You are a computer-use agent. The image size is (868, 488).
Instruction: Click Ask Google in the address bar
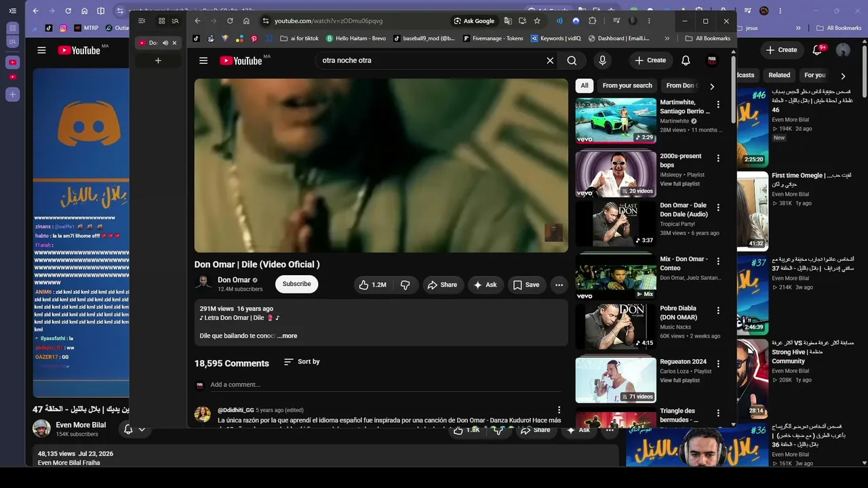(474, 21)
